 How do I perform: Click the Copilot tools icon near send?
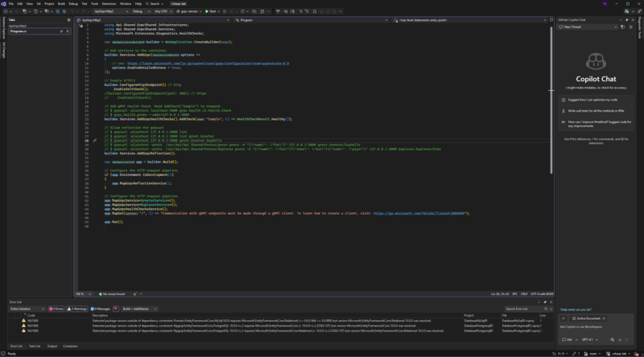(613, 340)
